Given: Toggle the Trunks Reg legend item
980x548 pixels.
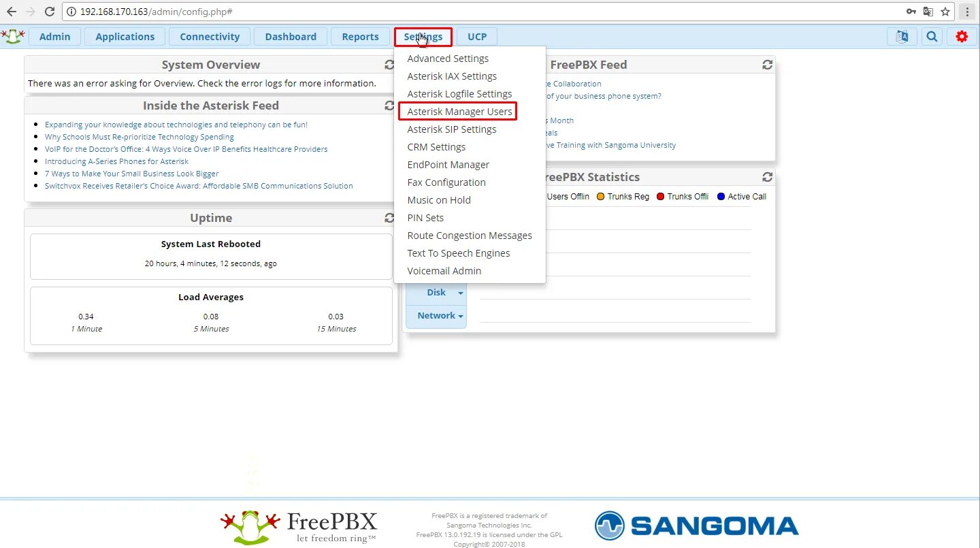Looking at the screenshot, I should pyautogui.click(x=623, y=197).
